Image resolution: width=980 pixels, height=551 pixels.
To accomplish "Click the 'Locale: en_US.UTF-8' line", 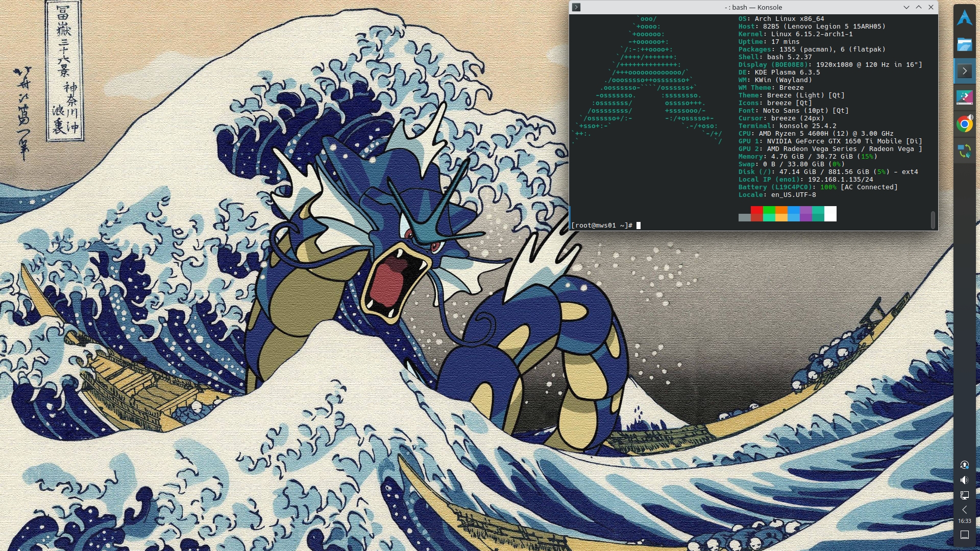I will 777,195.
